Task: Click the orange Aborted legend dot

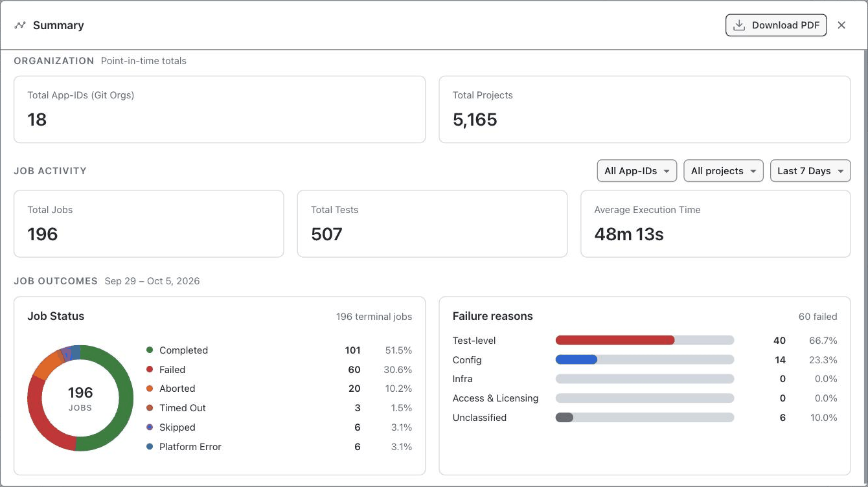Action: coord(150,389)
